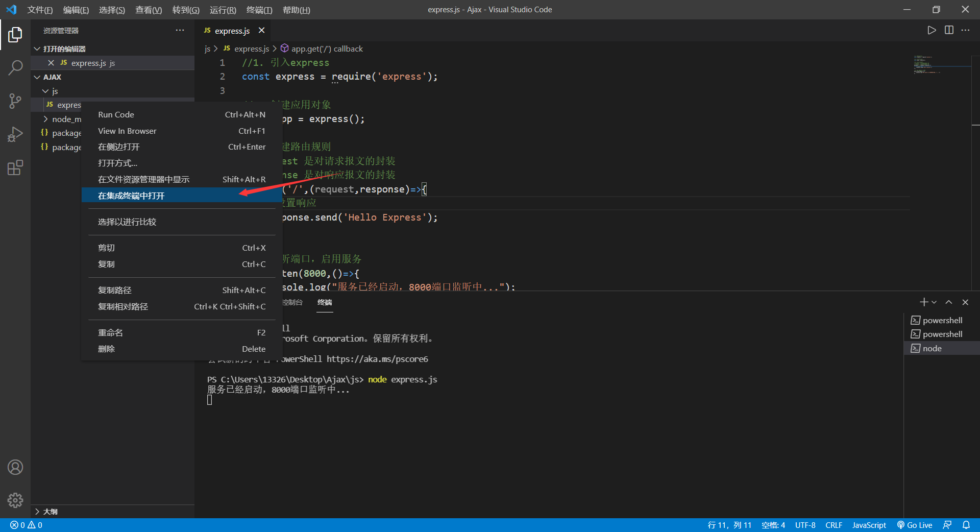Change CRLF line ending setting

pos(834,525)
